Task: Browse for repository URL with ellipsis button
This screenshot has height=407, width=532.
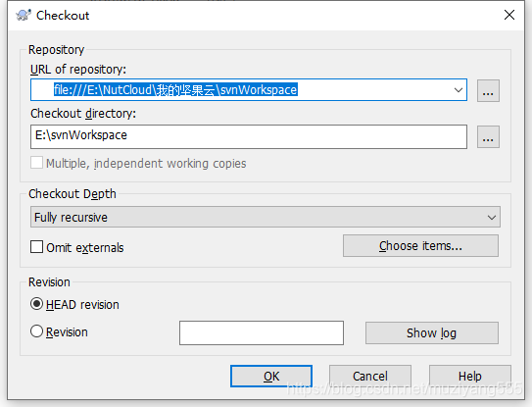Action: click(x=488, y=90)
